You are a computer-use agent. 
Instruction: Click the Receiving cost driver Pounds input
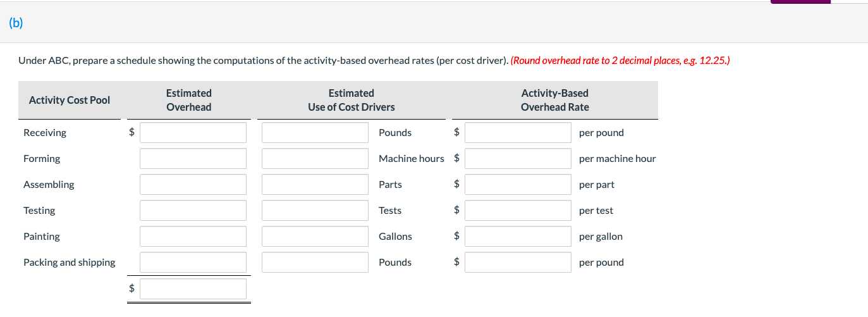click(315, 133)
